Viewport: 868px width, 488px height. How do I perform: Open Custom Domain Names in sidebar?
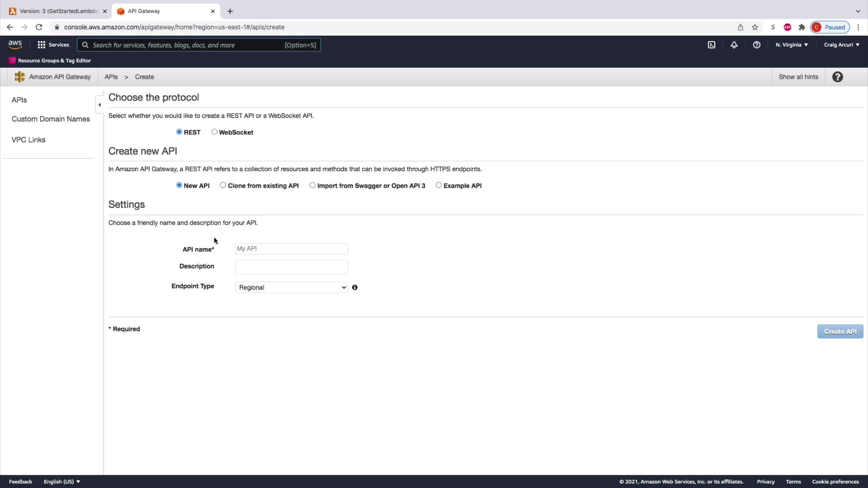[51, 119]
